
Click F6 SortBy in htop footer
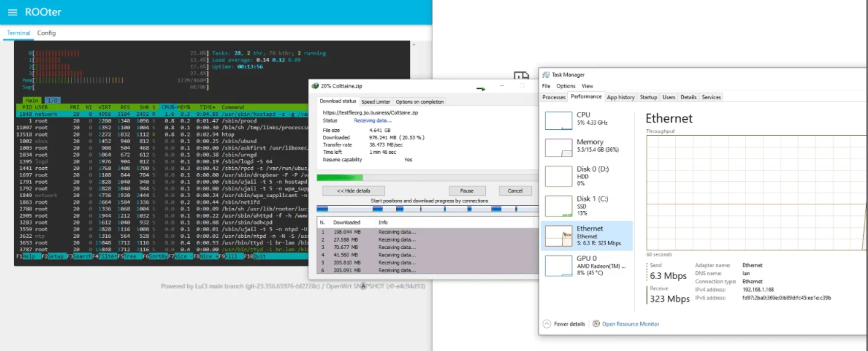pos(155,256)
